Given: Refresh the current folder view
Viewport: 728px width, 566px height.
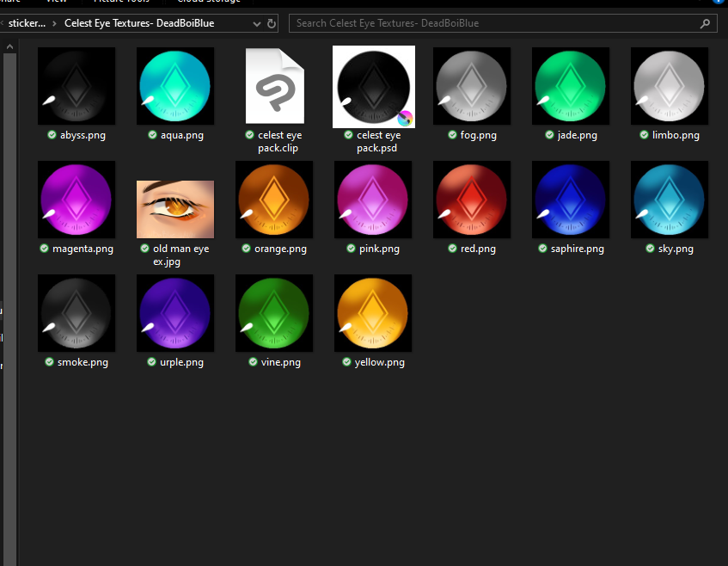Looking at the screenshot, I should (272, 23).
